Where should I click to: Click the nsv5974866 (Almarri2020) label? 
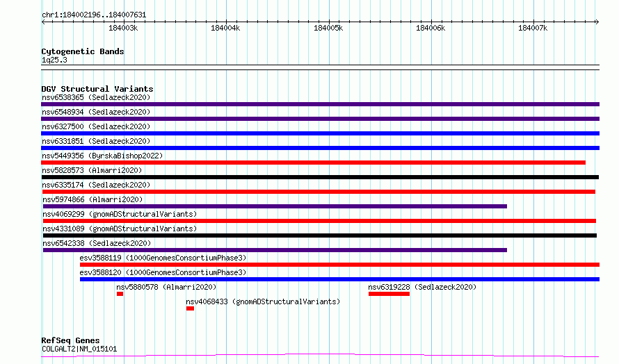coord(93,199)
